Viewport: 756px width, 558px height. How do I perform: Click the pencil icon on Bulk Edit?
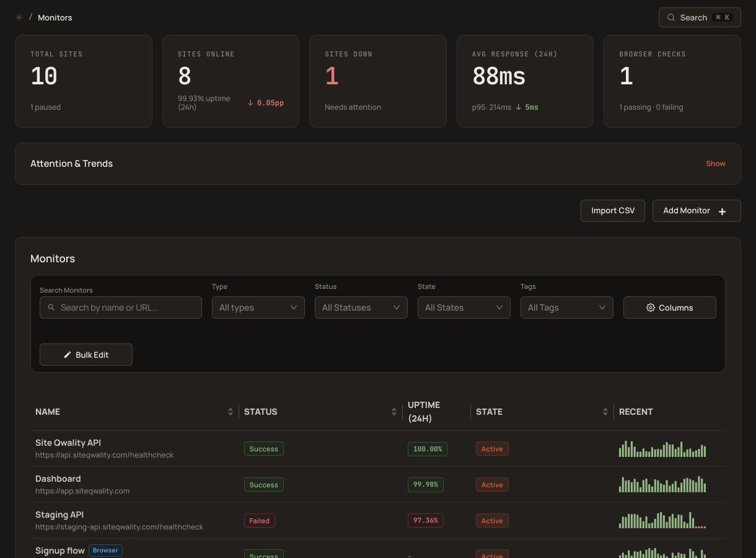pos(68,355)
